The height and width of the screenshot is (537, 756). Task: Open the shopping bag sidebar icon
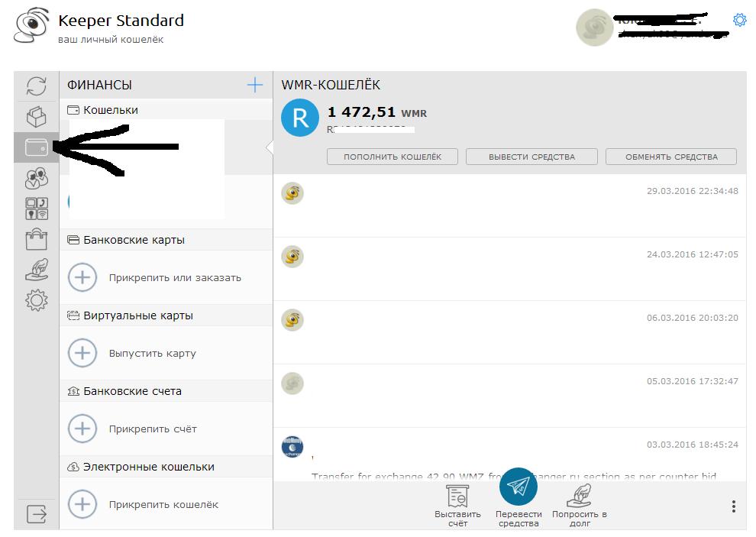pyautogui.click(x=36, y=239)
